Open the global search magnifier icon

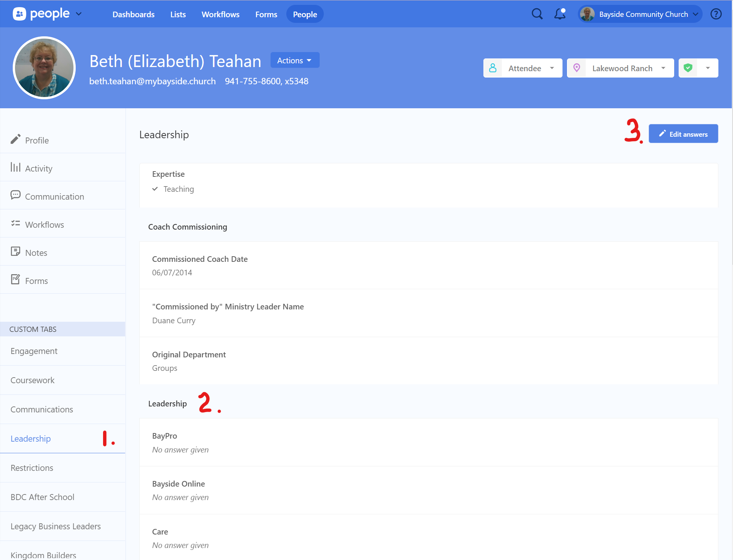537,14
